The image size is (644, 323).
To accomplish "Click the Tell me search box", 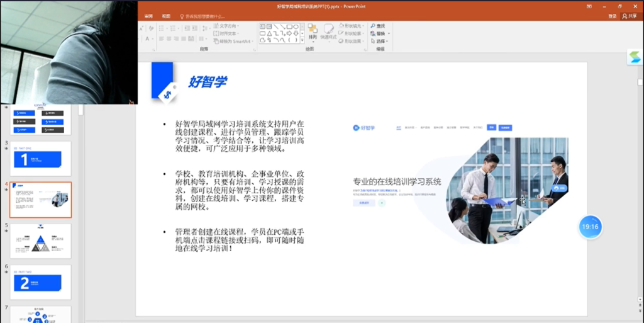I will coord(203,16).
